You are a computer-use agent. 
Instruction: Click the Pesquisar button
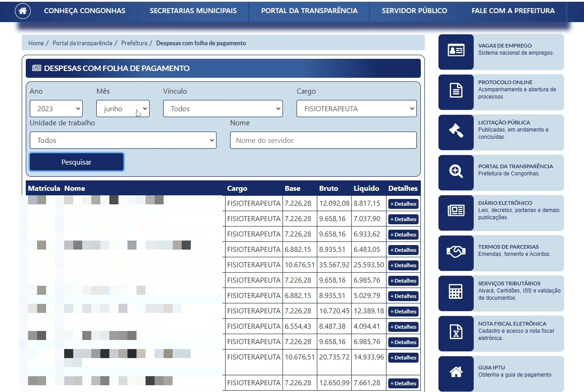point(76,162)
